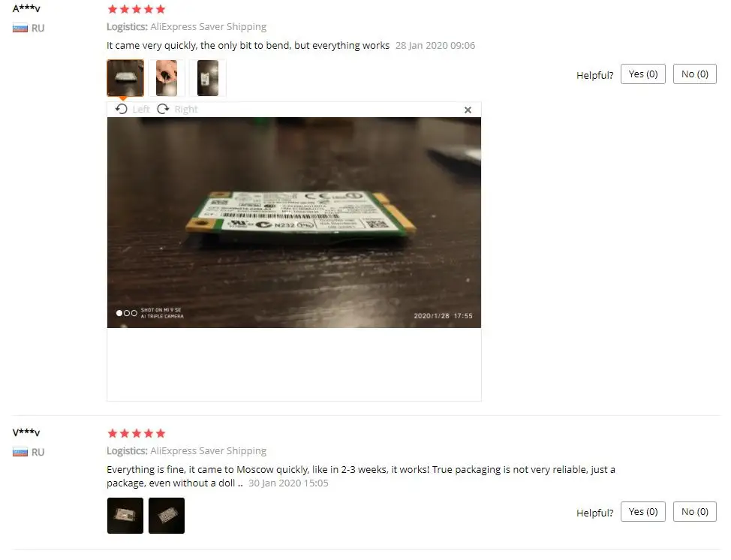Click the 'Left' rotate label
Screen dimensions: 731x560
point(141,109)
